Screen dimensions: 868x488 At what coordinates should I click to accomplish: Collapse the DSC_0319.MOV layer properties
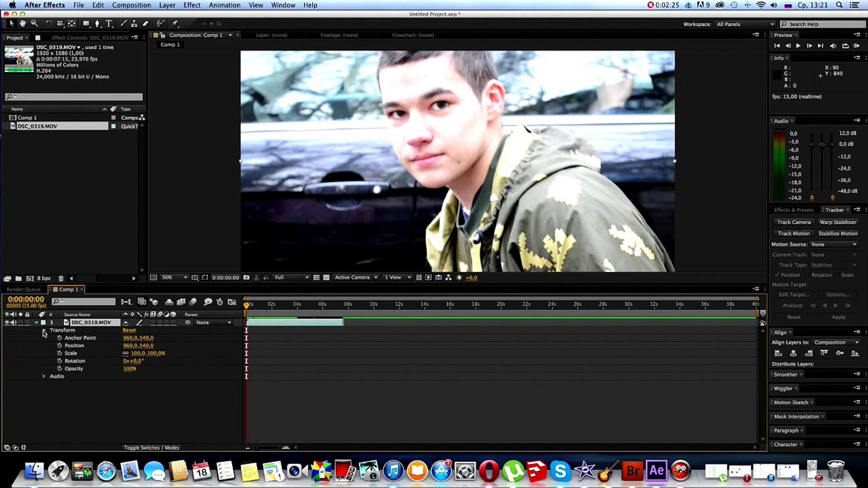pos(36,323)
